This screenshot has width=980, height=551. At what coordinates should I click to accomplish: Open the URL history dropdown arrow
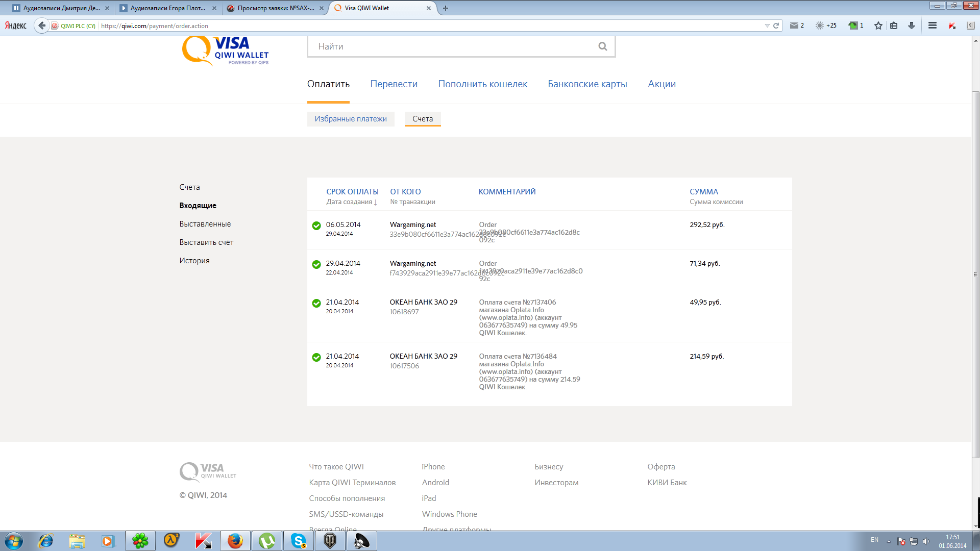click(x=767, y=26)
